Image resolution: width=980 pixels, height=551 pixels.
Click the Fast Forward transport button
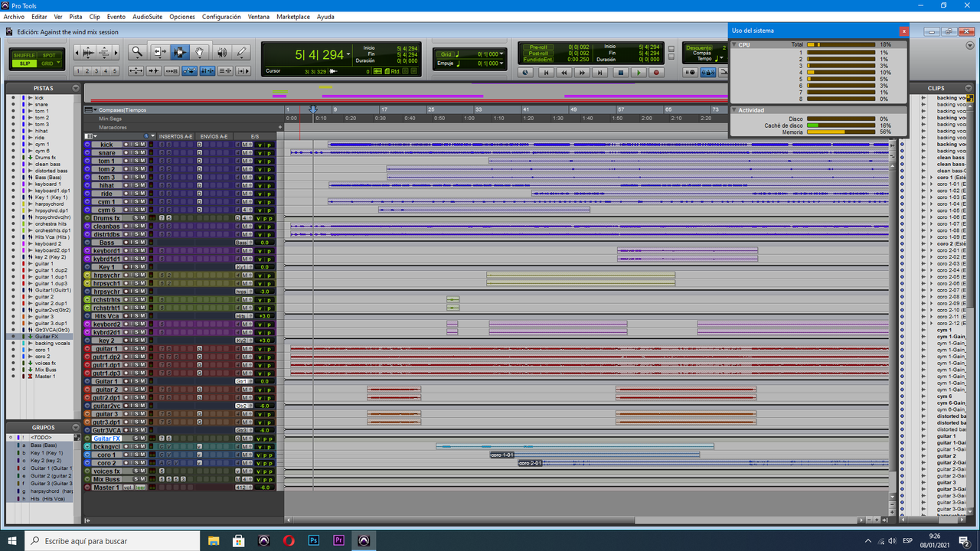tap(583, 73)
